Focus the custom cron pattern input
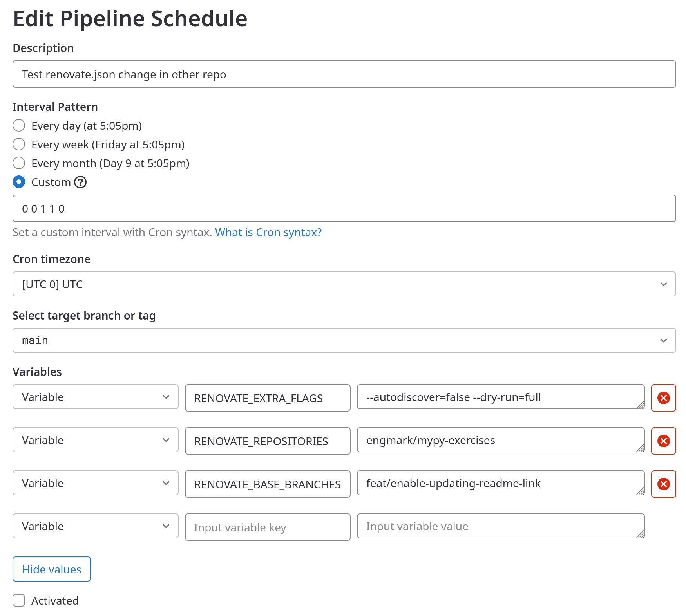686x616 pixels. [344, 208]
